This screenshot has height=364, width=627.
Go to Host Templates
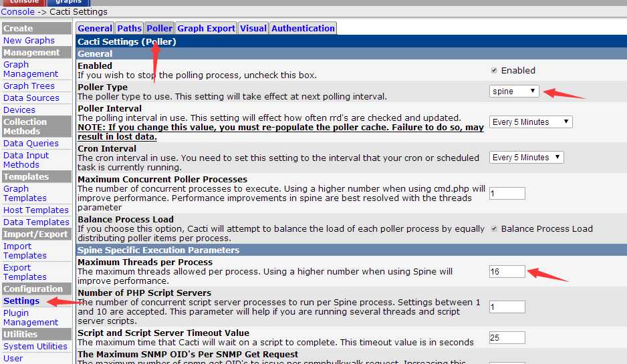(x=36, y=210)
